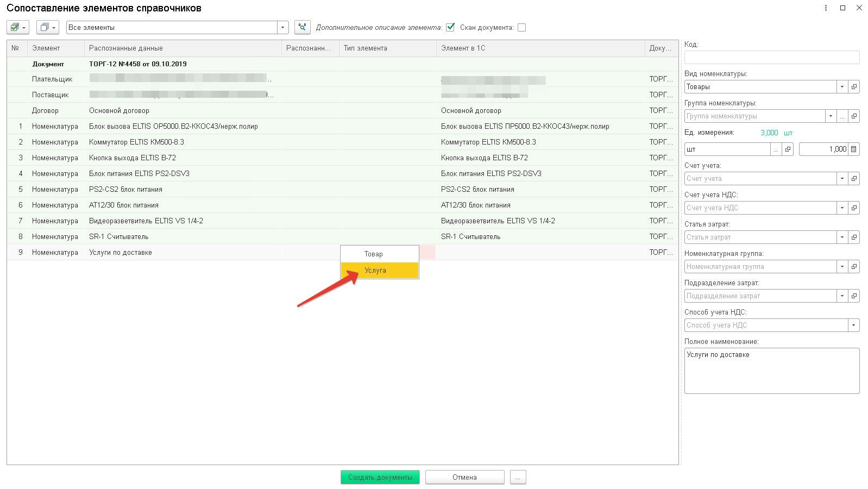This screenshot has height=489, width=868.
Task: Select SR-1 Считыватель recognized data cell
Action: click(x=183, y=237)
